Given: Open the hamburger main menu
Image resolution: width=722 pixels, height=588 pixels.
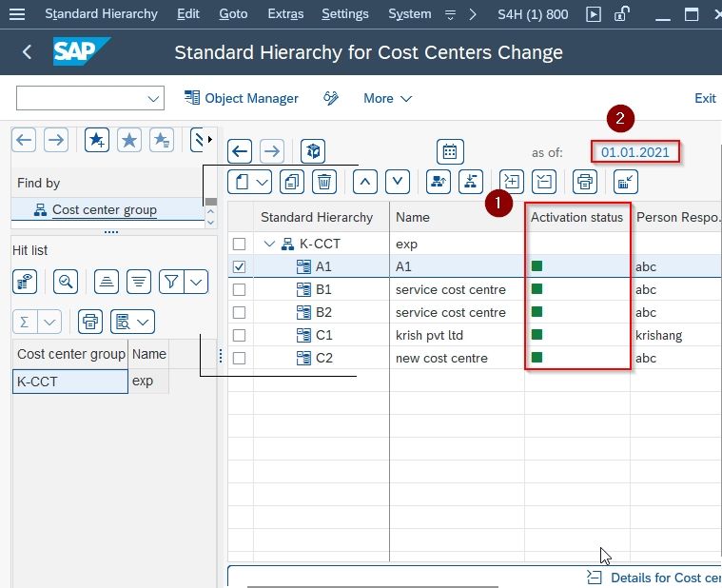Looking at the screenshot, I should tap(17, 14).
